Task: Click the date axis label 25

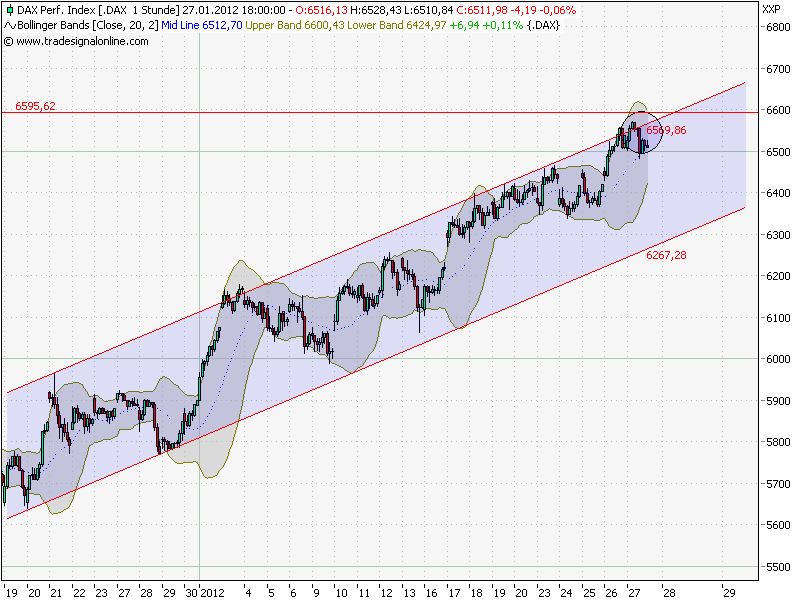Action: (589, 593)
